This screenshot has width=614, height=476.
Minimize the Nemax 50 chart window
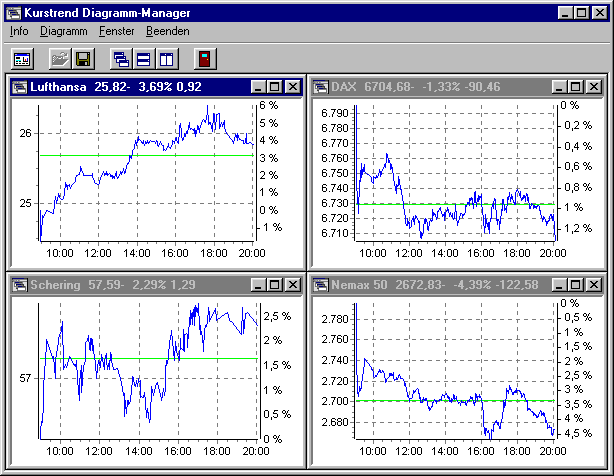point(559,285)
